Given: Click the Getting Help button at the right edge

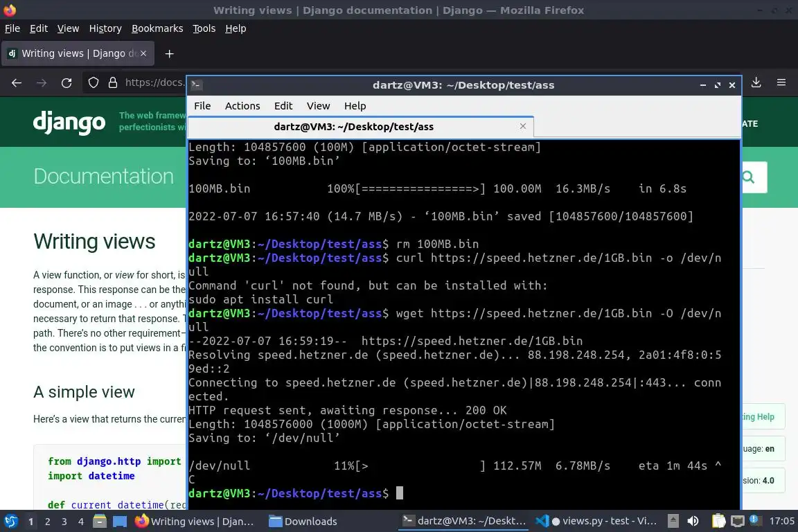Looking at the screenshot, I should [x=763, y=417].
